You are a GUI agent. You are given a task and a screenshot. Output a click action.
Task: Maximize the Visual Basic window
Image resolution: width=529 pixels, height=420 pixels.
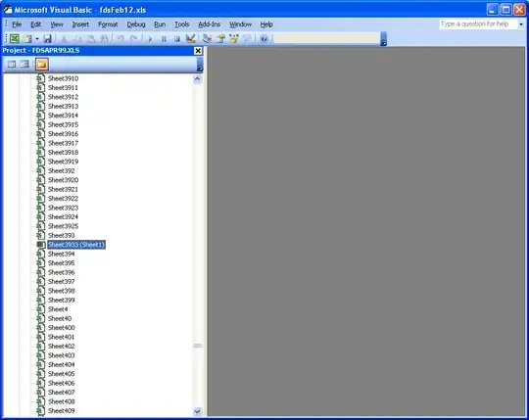tap(506, 10)
